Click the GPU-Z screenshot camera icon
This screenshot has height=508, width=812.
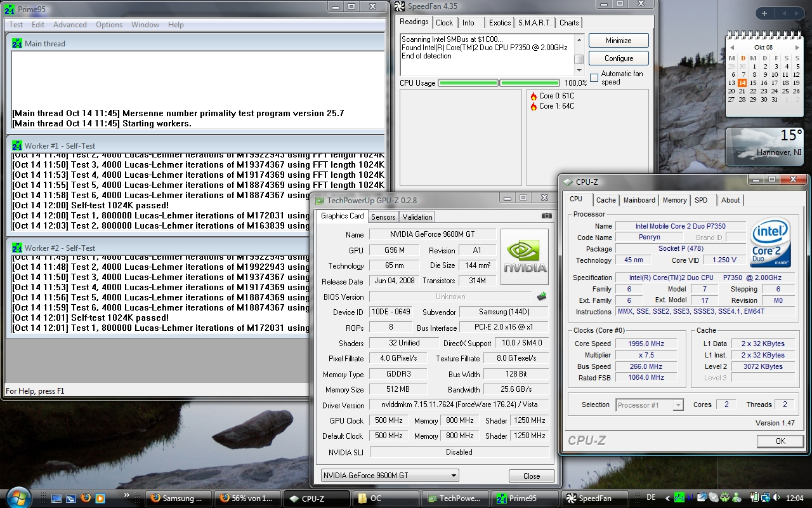pos(546,216)
